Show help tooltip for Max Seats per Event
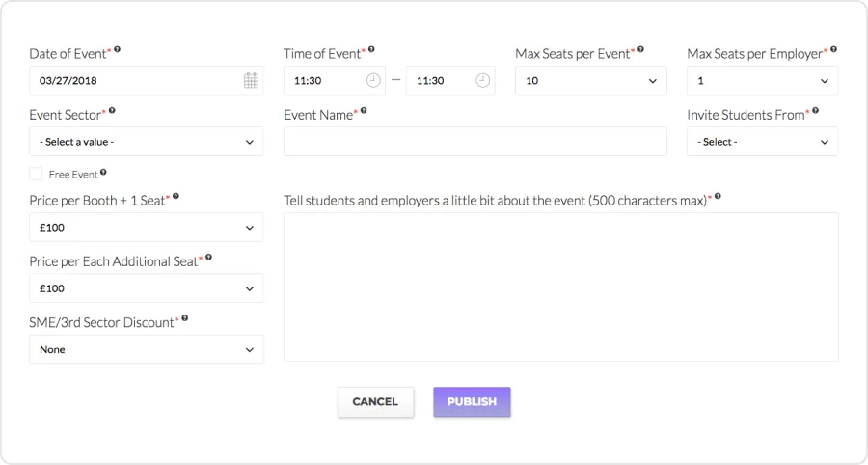 coord(640,49)
